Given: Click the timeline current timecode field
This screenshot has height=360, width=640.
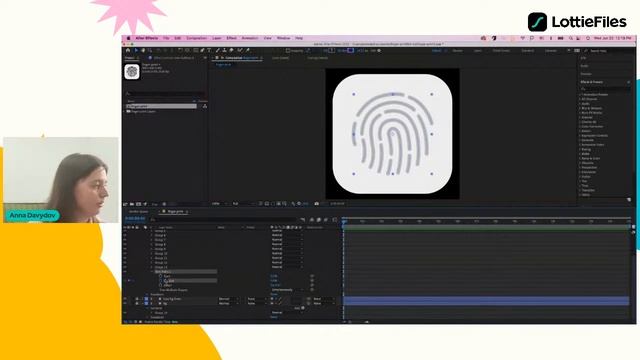Looking at the screenshot, I should tap(135, 219).
